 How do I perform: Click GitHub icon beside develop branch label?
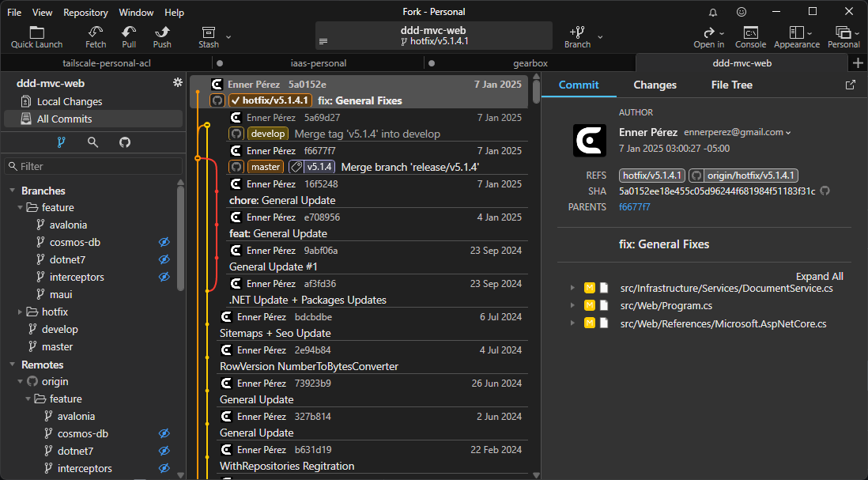tap(236, 134)
